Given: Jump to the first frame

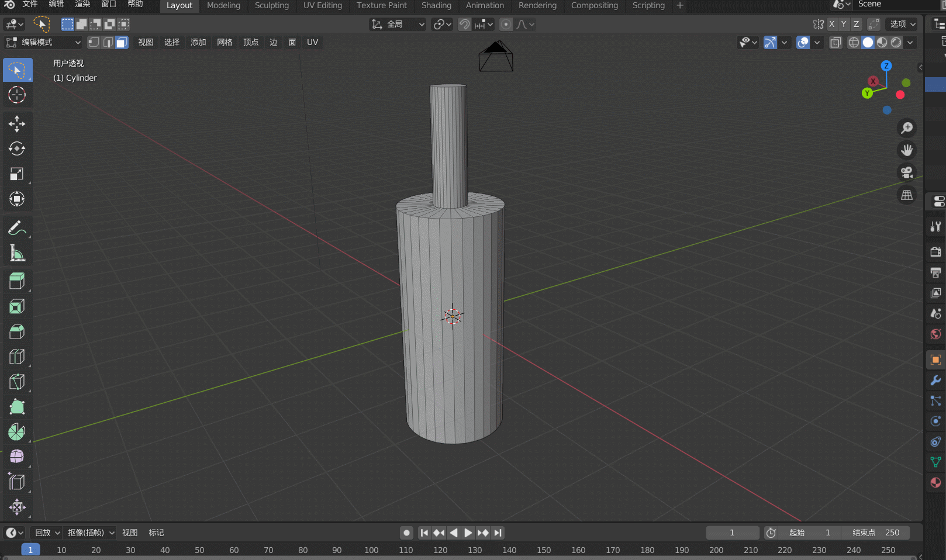Looking at the screenshot, I should click(424, 533).
